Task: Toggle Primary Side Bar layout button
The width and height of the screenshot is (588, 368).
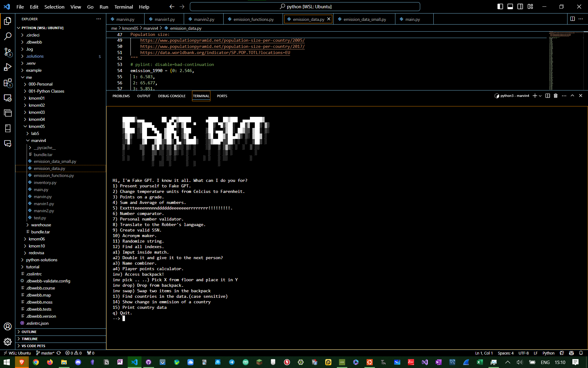Action: (x=500, y=6)
